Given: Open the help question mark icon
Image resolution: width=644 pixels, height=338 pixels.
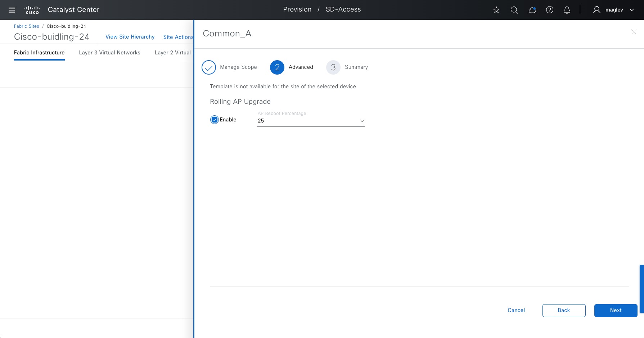Looking at the screenshot, I should point(549,10).
